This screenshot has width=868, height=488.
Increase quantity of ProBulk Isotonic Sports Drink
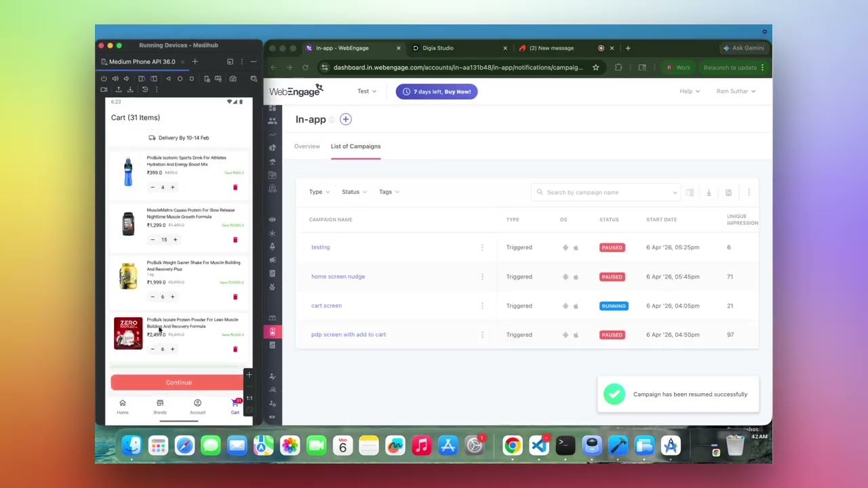(172, 187)
